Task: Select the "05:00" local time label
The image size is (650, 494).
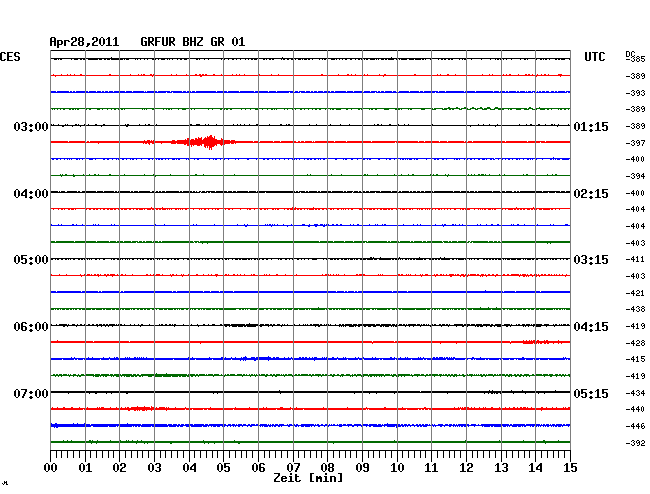Action: click(31, 260)
